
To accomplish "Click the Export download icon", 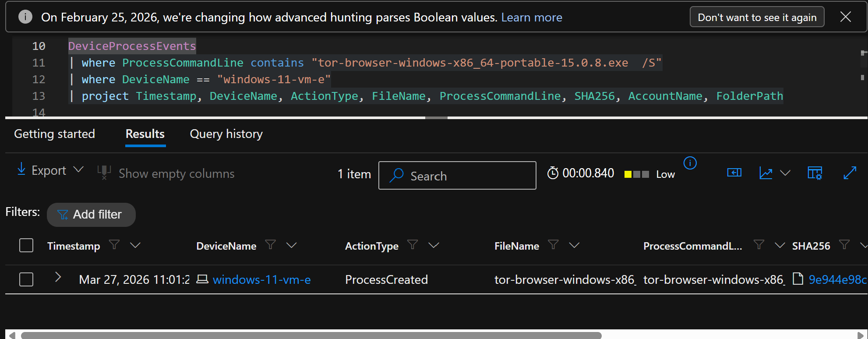I will (x=21, y=169).
